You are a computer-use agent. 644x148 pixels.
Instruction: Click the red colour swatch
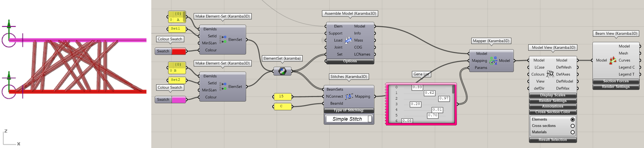click(179, 51)
